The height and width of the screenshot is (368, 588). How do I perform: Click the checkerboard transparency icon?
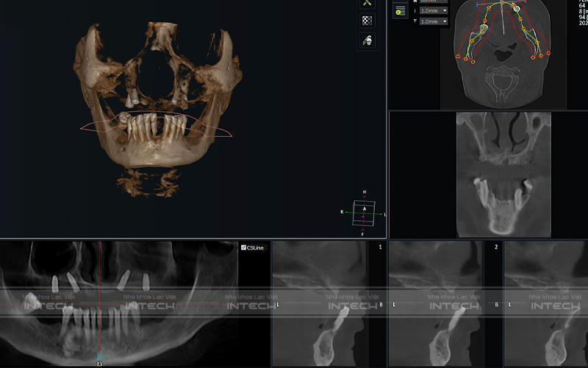(367, 21)
